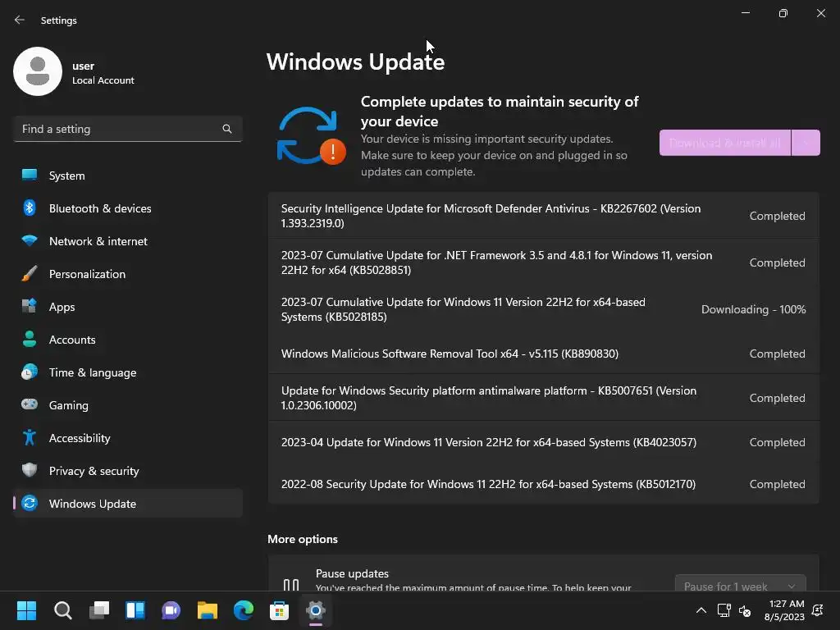
Task: Click Downloading - 100% status
Action: [x=753, y=309]
